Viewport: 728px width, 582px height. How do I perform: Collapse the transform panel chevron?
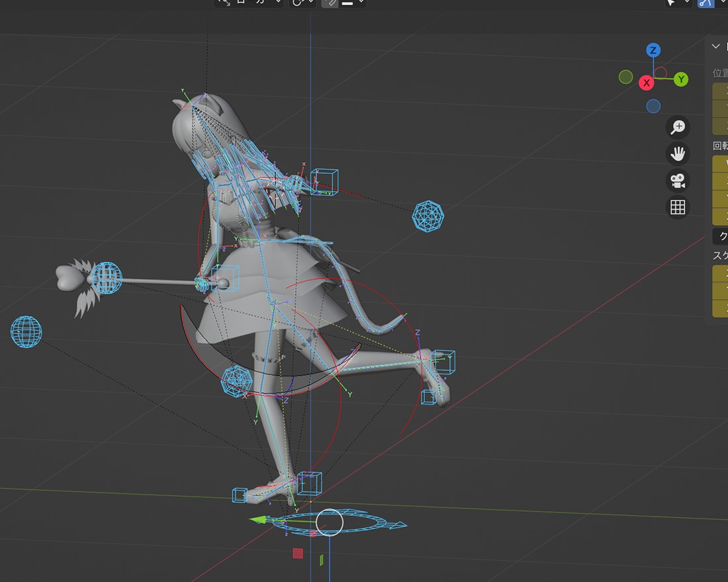point(715,46)
